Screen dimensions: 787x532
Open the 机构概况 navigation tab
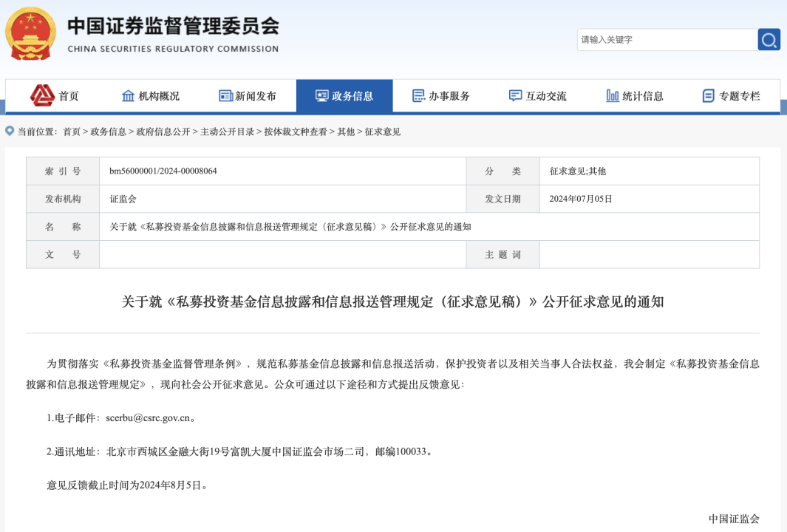pyautogui.click(x=151, y=96)
